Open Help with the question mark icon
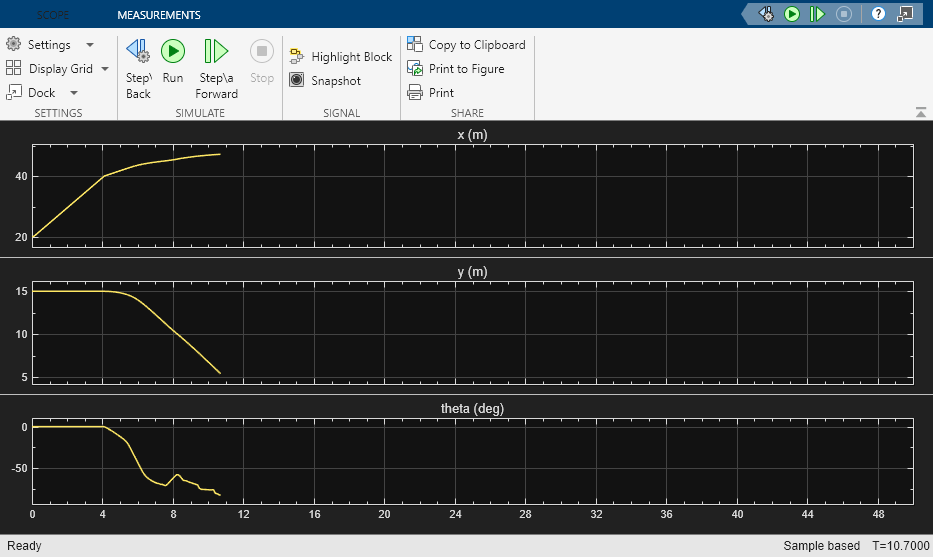Screen dimensions: 933x557 click(x=878, y=14)
